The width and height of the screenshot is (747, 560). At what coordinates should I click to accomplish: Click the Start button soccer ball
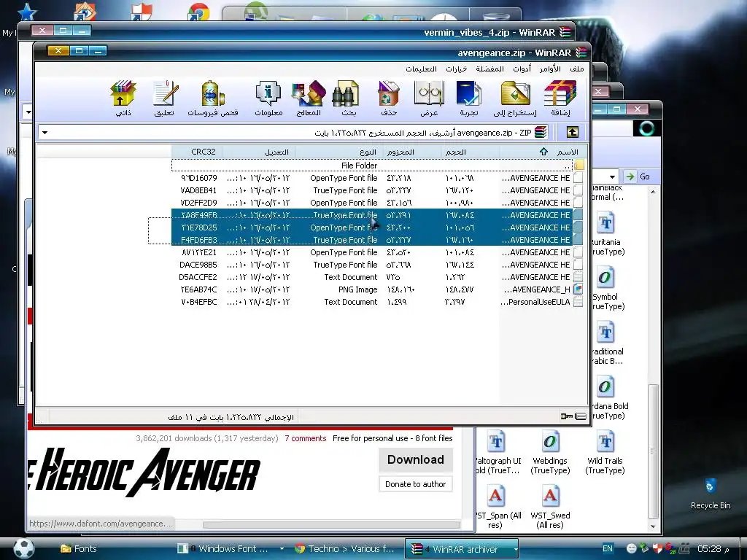click(x=24, y=548)
